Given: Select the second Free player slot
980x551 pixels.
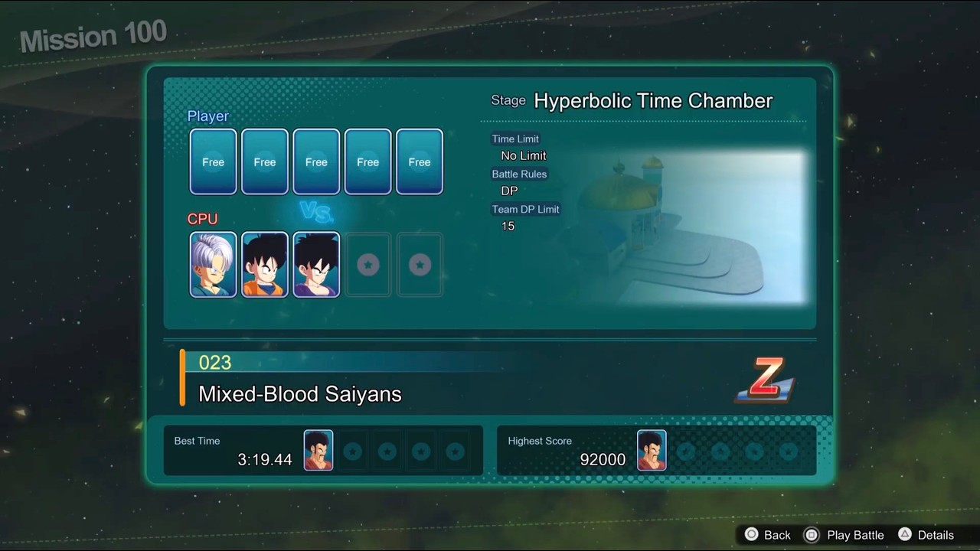Looking at the screenshot, I should (265, 161).
